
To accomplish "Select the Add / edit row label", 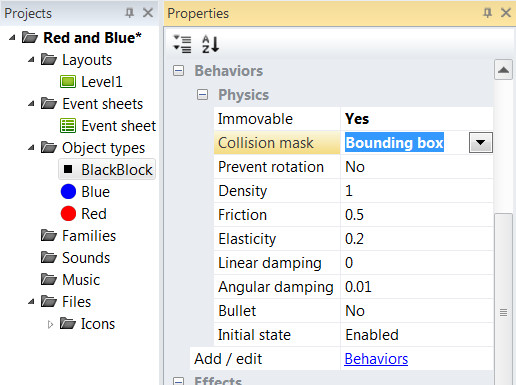I will 228,359.
